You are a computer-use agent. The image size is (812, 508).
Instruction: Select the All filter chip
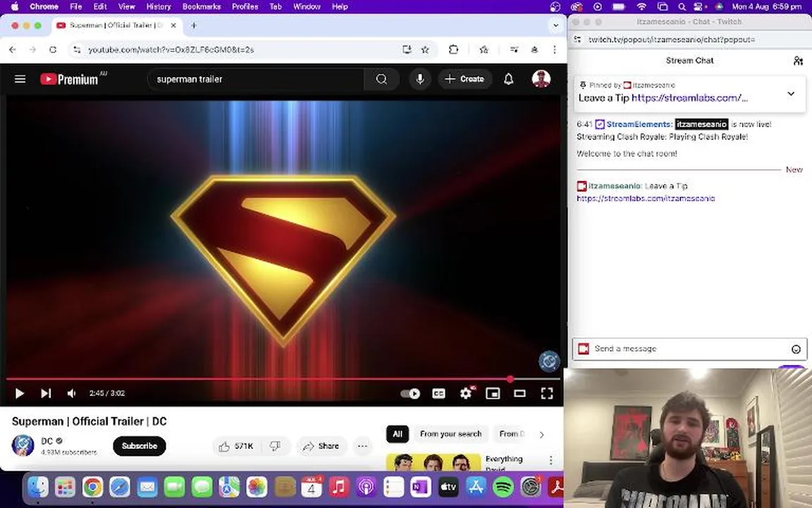398,435
